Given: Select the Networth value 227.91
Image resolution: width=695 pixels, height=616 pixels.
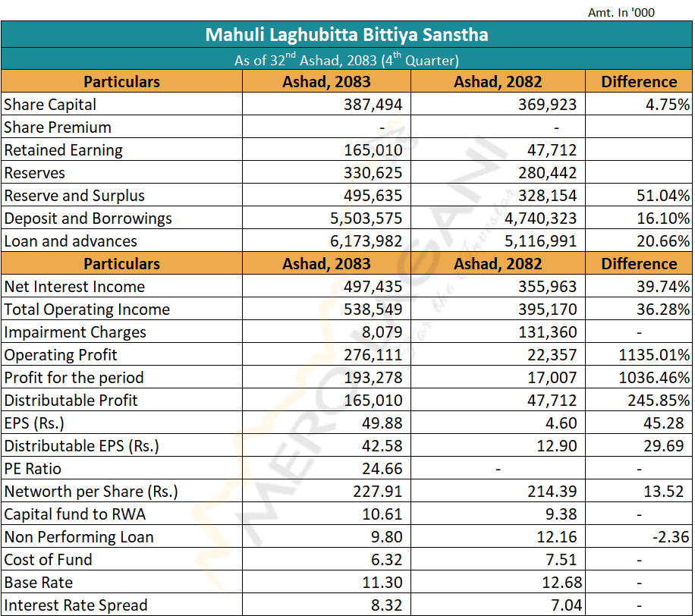Looking at the screenshot, I should 377,492.
